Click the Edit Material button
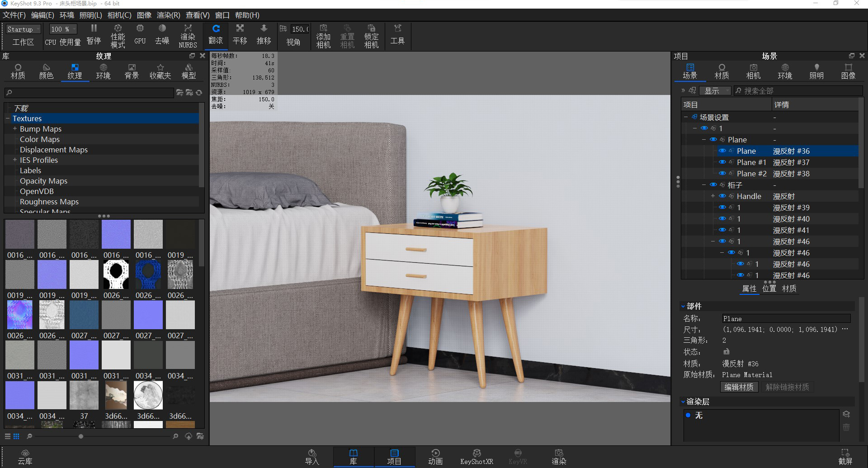868x468 pixels. (739, 387)
